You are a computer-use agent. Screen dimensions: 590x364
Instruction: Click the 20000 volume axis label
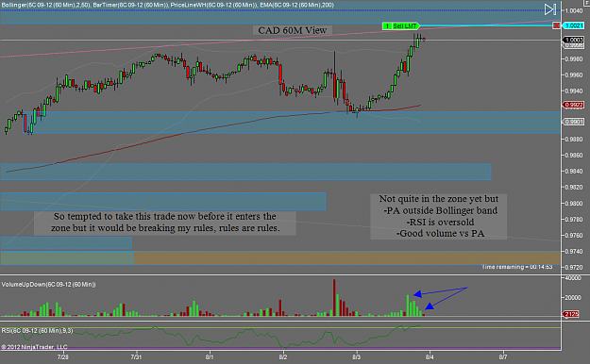573,297
